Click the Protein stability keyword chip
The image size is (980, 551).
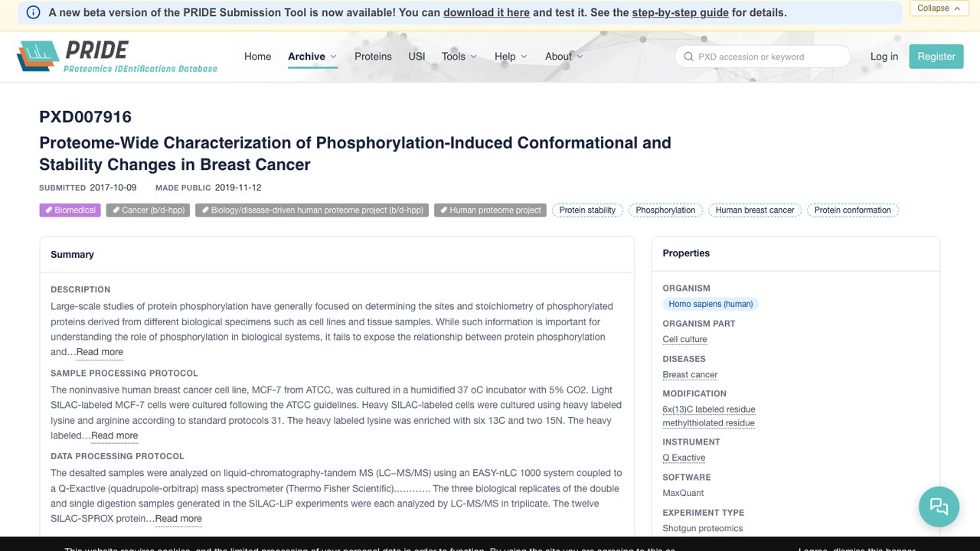(587, 210)
